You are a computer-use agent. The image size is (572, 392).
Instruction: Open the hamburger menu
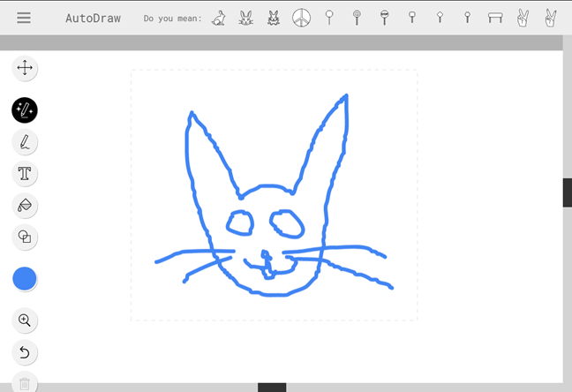(24, 18)
